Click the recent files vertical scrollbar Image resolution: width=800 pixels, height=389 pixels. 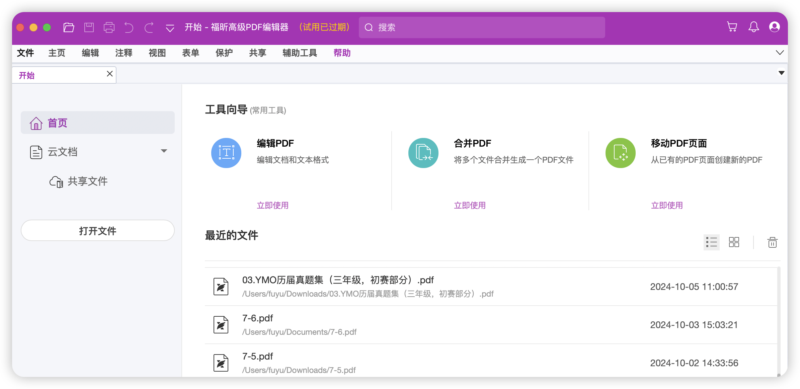click(x=779, y=322)
